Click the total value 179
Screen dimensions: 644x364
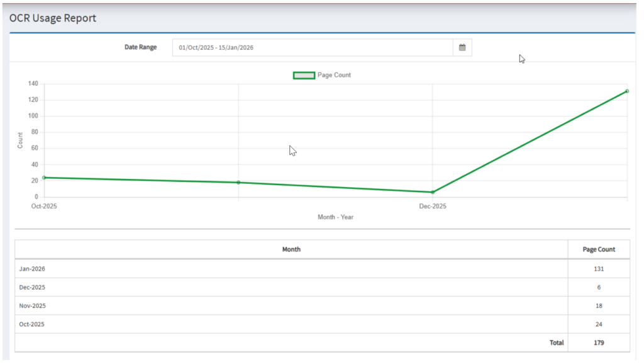599,343
